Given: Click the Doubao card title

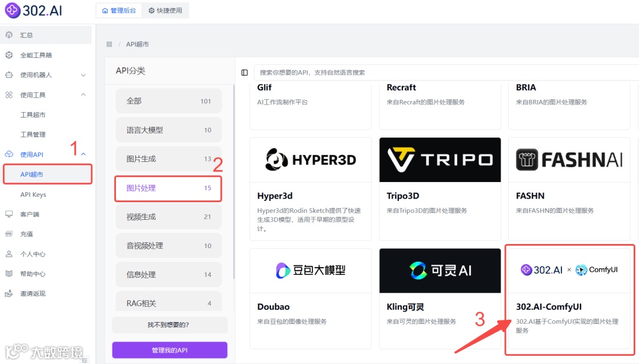Looking at the screenshot, I should click(x=273, y=307).
